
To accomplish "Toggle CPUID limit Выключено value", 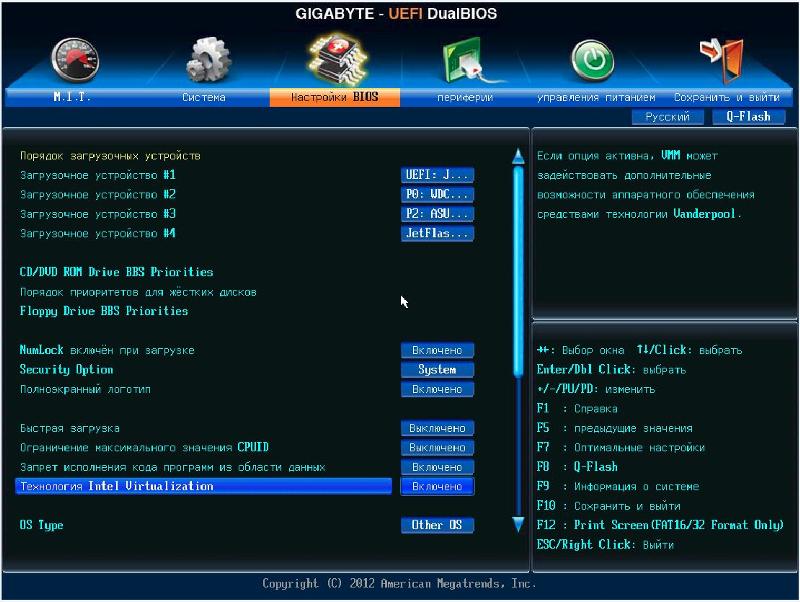I will click(437, 447).
